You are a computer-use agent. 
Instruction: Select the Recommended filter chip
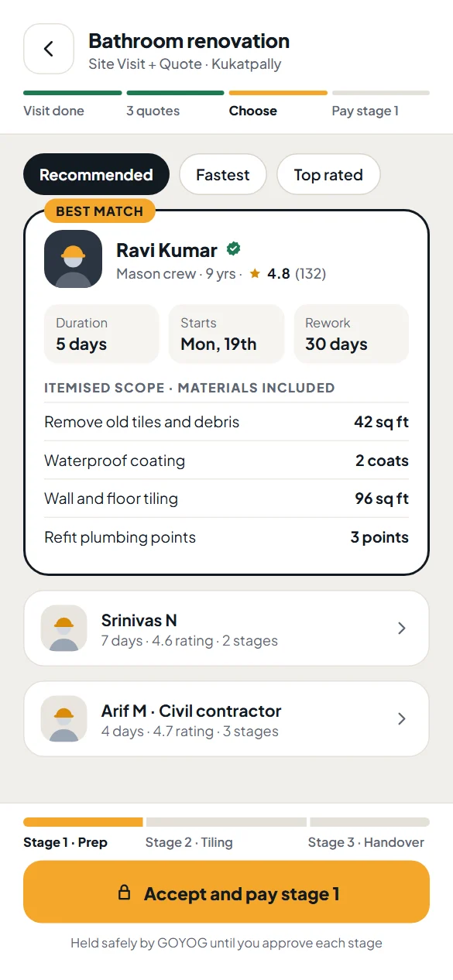[96, 175]
